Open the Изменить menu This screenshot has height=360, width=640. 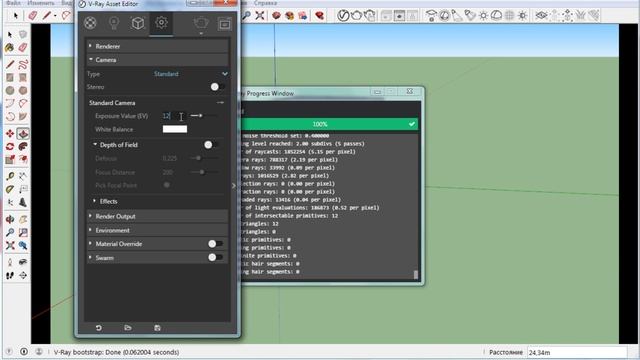pyautogui.click(x=41, y=3)
